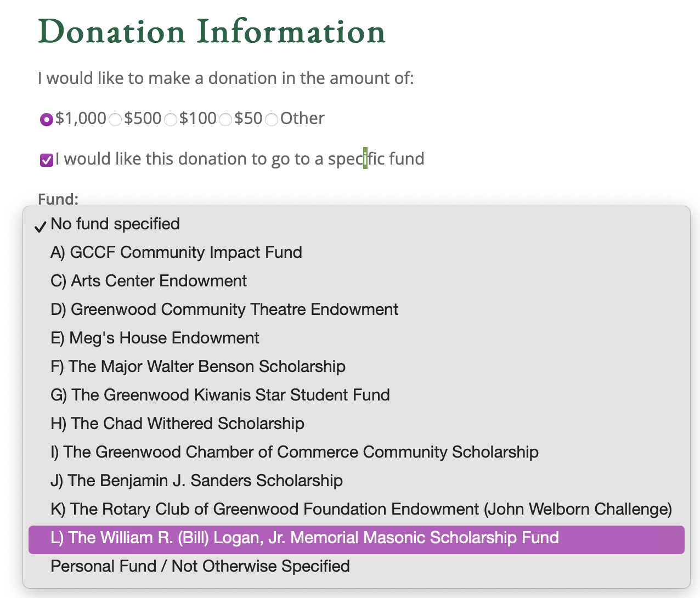Select Arts Center Endowment from list
This screenshot has width=700, height=598.
357,281
